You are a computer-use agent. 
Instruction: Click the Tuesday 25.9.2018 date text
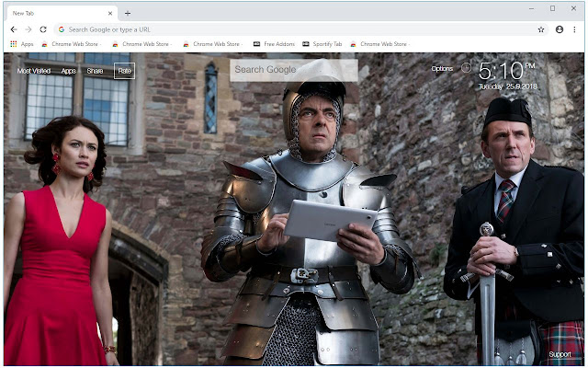(508, 86)
